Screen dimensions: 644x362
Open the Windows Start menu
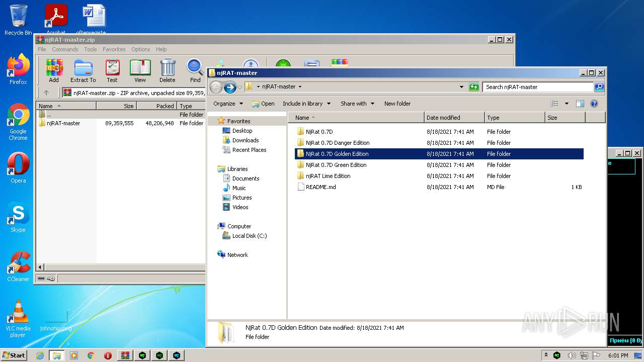[x=14, y=355]
